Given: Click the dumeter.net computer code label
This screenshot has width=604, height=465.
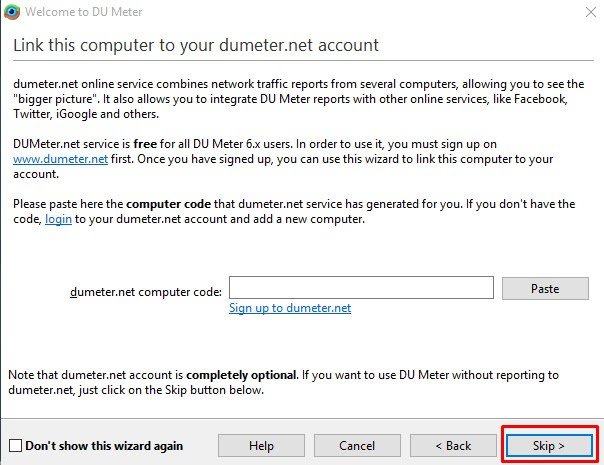Looking at the screenshot, I should (x=145, y=291).
